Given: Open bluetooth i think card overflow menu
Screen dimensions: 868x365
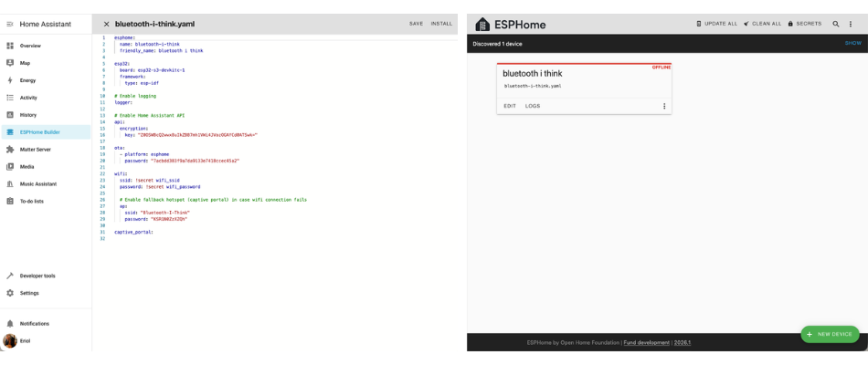Looking at the screenshot, I should pos(664,106).
